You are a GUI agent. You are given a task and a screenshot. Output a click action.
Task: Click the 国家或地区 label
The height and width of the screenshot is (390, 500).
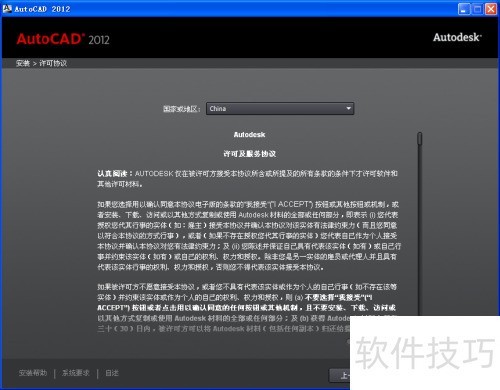[181, 109]
